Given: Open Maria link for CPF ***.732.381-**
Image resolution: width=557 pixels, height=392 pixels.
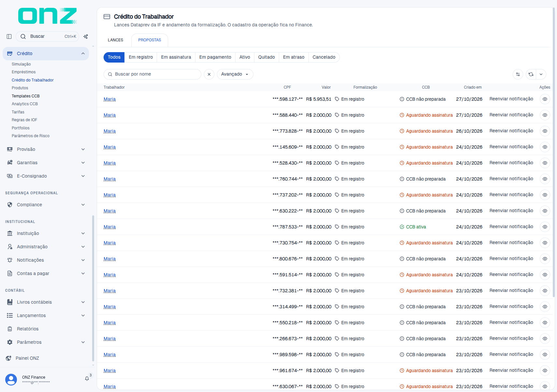Looking at the screenshot, I should pyautogui.click(x=109, y=291).
